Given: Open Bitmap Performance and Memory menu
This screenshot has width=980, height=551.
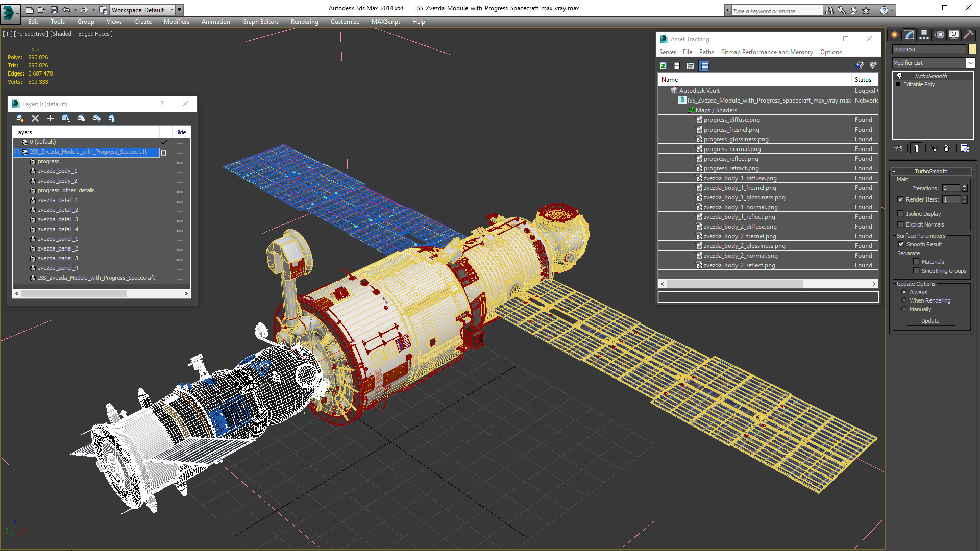Looking at the screenshot, I should point(767,52).
